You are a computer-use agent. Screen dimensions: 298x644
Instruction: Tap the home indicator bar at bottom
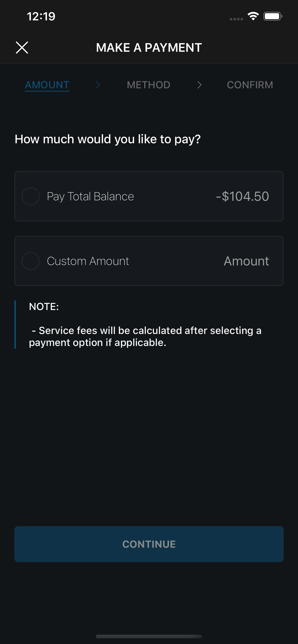[149, 636]
